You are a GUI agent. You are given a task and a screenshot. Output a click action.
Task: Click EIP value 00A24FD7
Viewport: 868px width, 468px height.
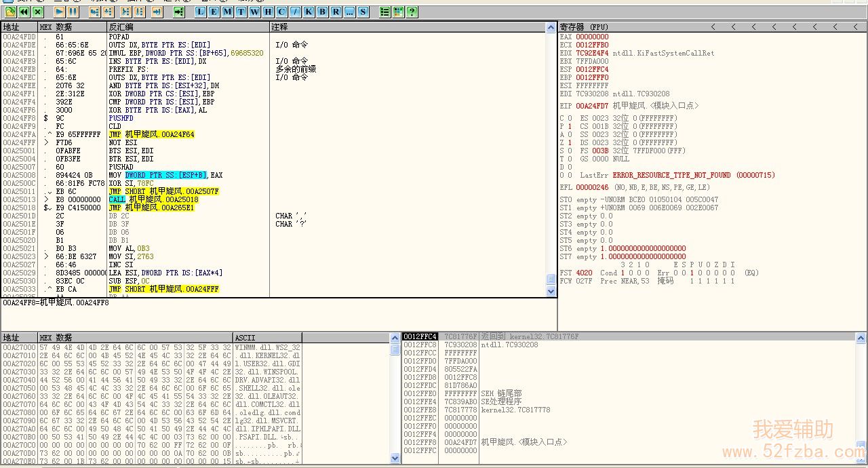[592, 106]
